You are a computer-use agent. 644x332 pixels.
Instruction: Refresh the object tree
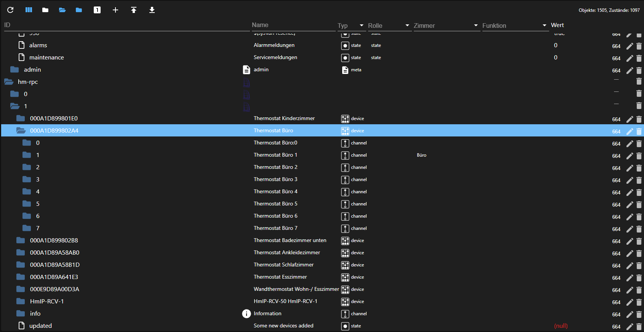click(10, 10)
